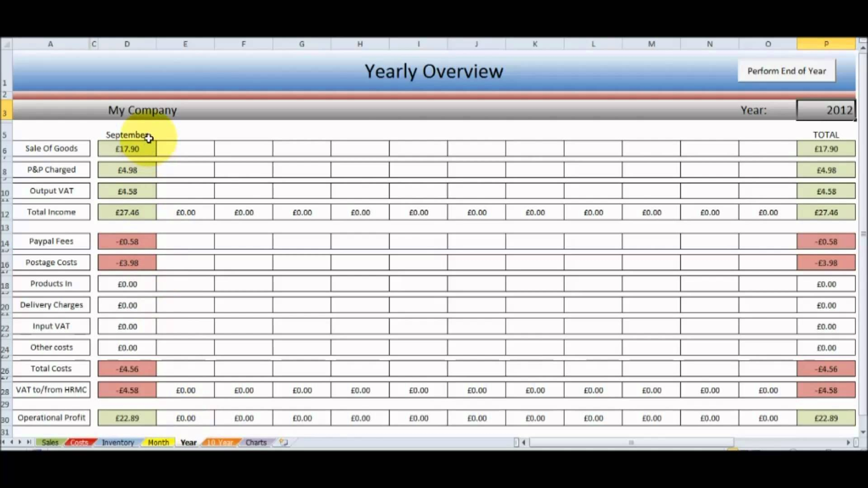This screenshot has width=868, height=488.
Task: Click the Paypal Fees value -£0.58
Action: tap(127, 241)
